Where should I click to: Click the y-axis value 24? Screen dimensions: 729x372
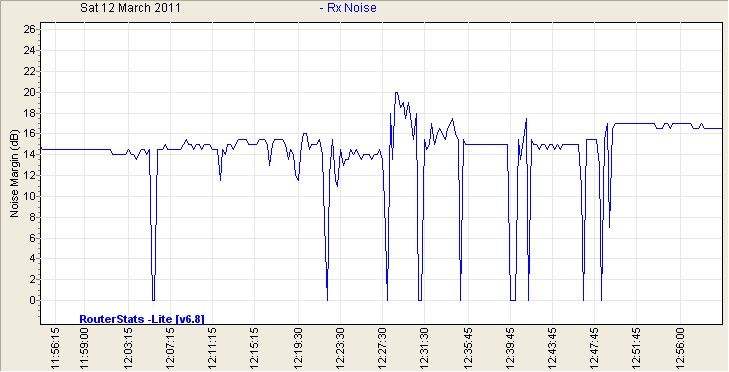[x=29, y=50]
